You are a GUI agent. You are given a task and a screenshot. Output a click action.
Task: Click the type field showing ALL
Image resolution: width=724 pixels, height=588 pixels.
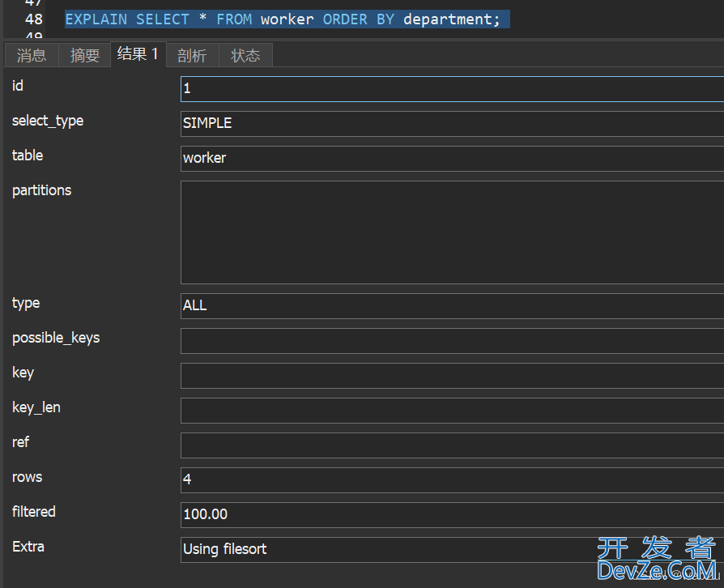(452, 306)
